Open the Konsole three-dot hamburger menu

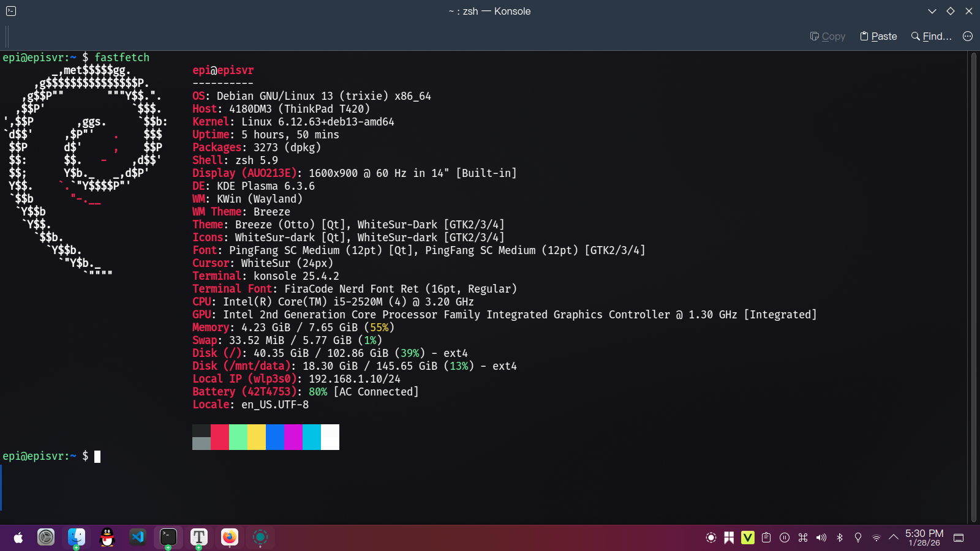(x=968, y=36)
